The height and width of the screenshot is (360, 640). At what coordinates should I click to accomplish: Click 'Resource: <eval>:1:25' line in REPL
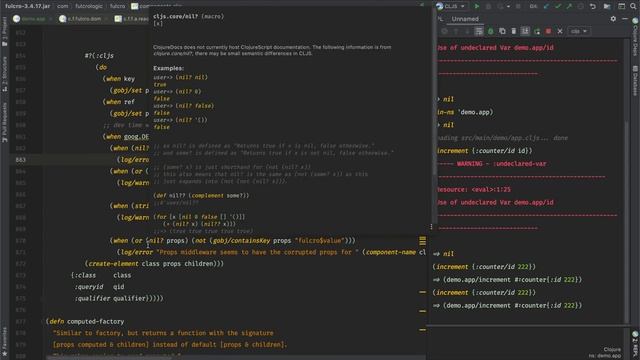(x=473, y=189)
